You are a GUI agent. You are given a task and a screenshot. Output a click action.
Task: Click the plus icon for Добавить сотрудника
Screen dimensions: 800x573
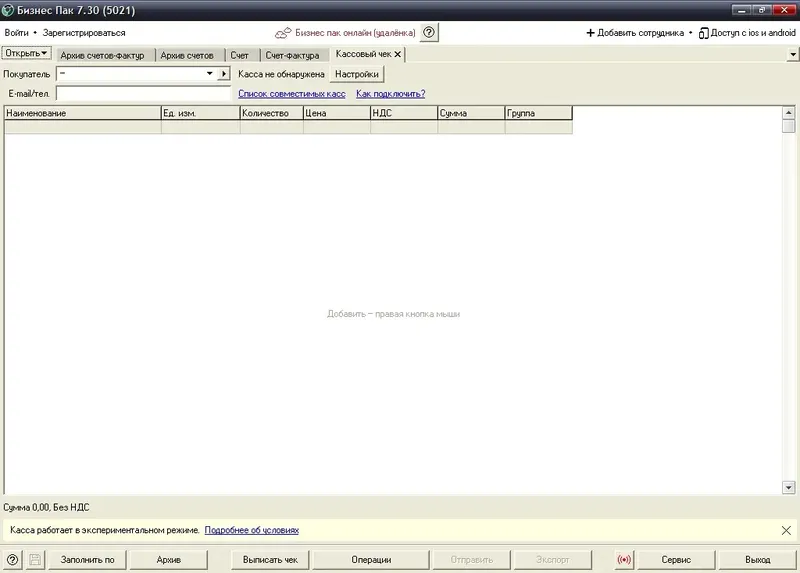[590, 33]
